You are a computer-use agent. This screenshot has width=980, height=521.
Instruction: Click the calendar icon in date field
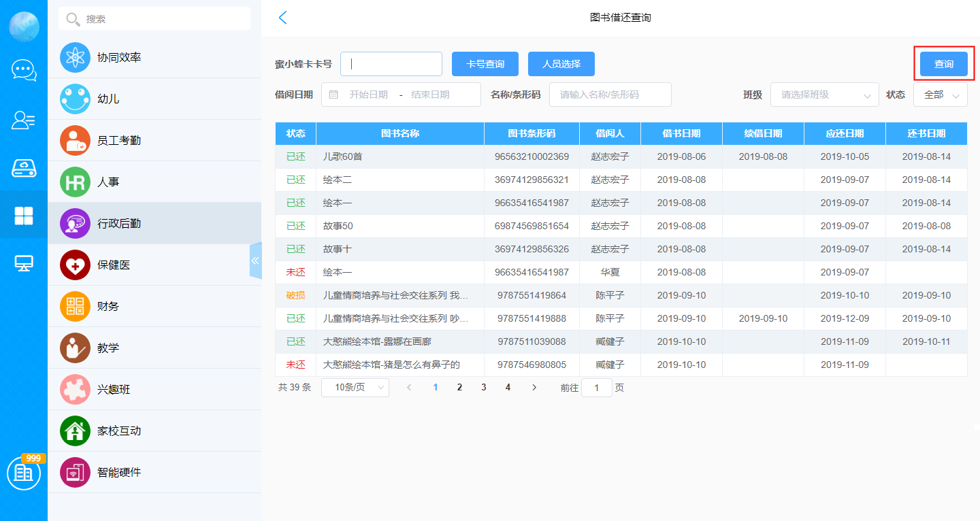[x=333, y=95]
